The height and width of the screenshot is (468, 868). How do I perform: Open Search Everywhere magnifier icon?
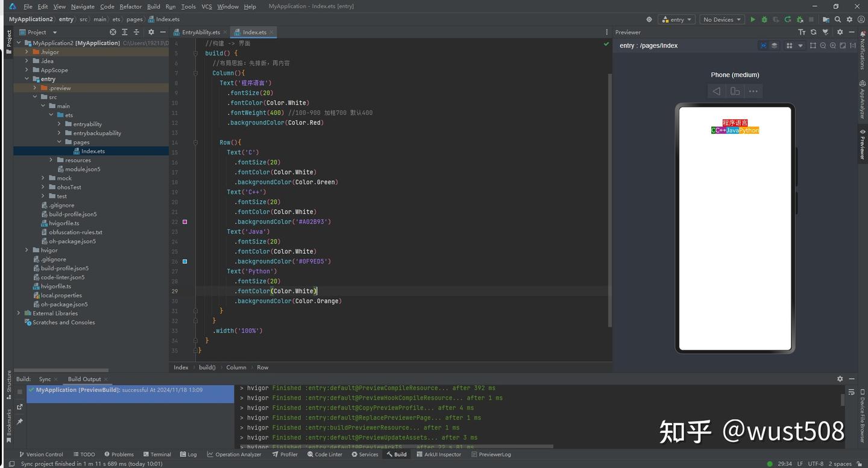(838, 19)
